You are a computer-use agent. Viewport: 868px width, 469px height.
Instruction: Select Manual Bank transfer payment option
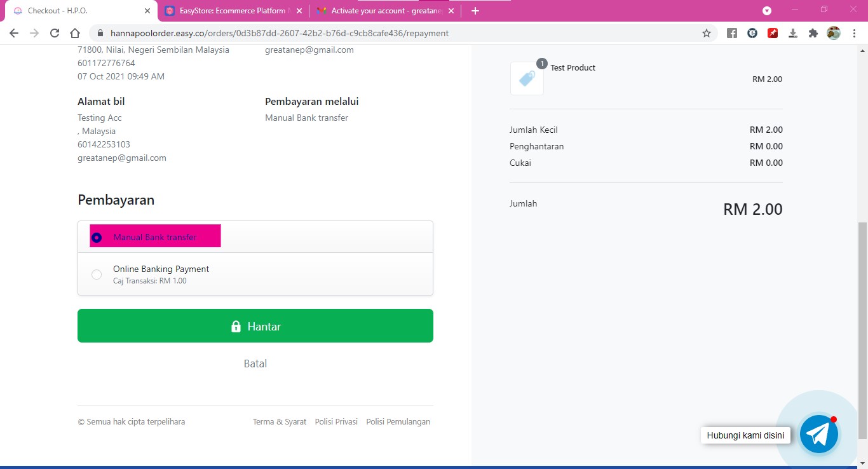(x=97, y=238)
